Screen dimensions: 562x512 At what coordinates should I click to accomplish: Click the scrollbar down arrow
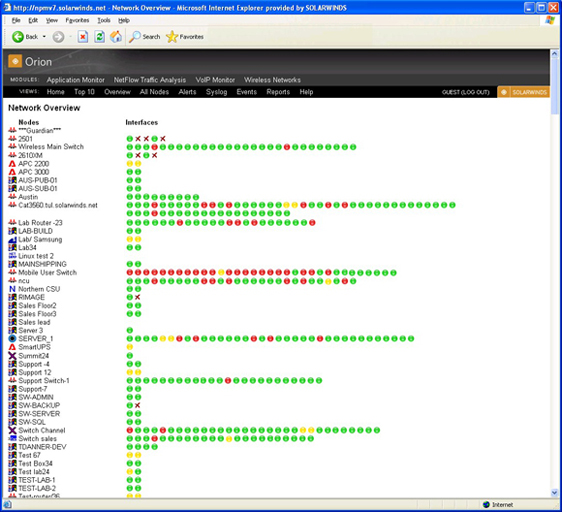click(554, 493)
